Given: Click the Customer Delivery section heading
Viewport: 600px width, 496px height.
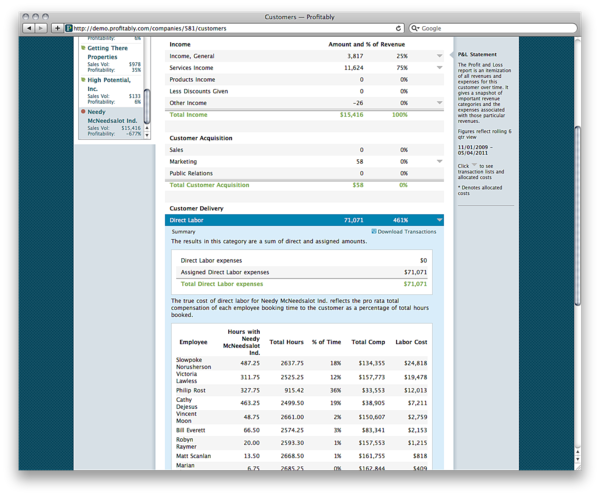Looking at the screenshot, I should click(196, 209).
